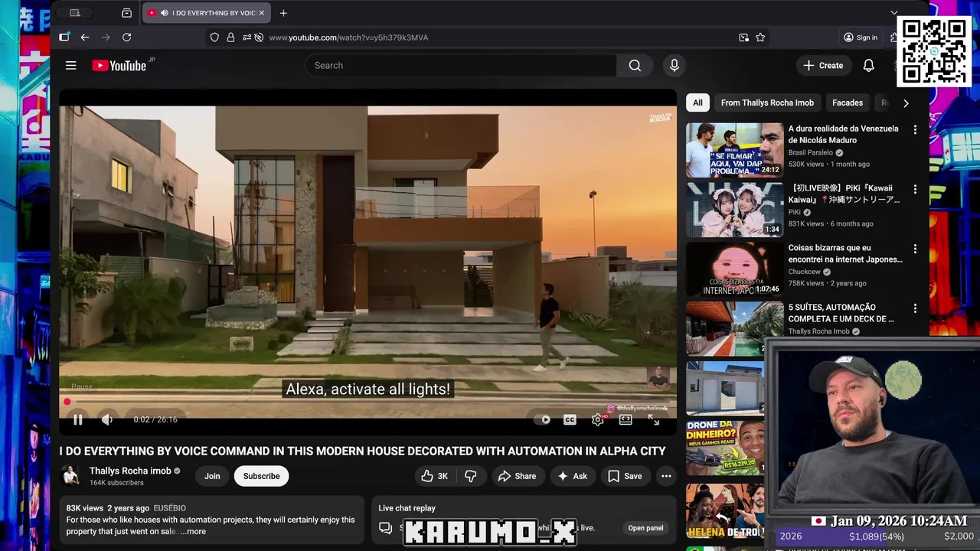Subscribe to Thallys Rocha imob

point(261,476)
